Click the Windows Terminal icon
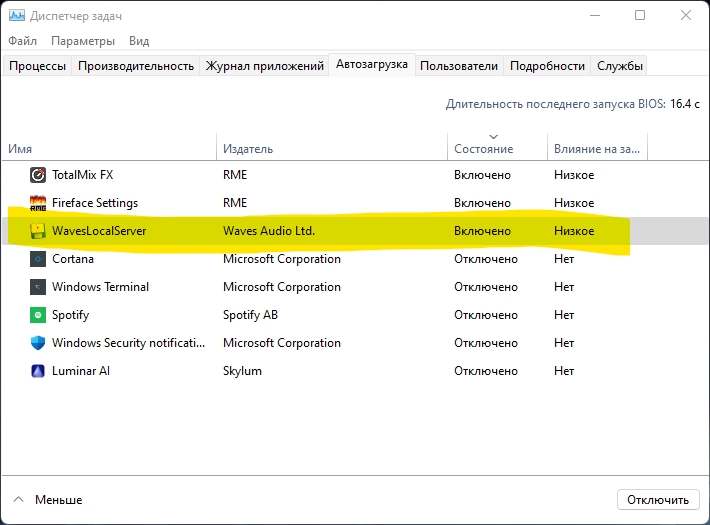 click(38, 287)
